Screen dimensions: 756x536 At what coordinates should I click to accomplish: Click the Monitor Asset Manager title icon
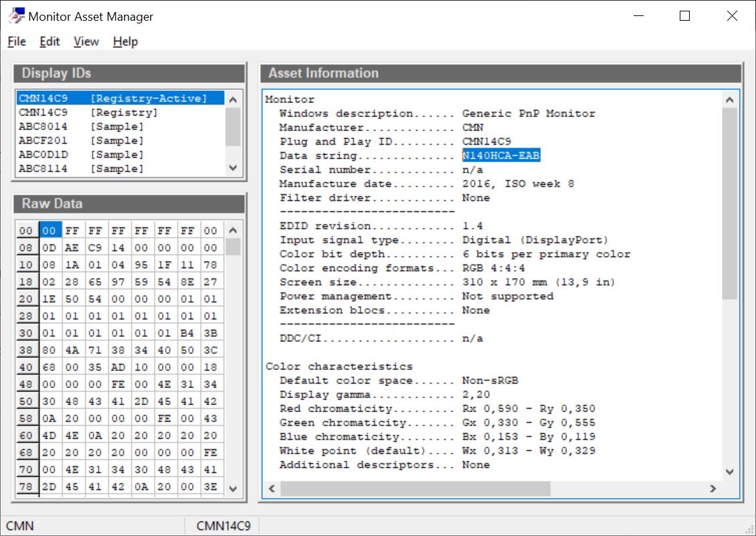16,15
